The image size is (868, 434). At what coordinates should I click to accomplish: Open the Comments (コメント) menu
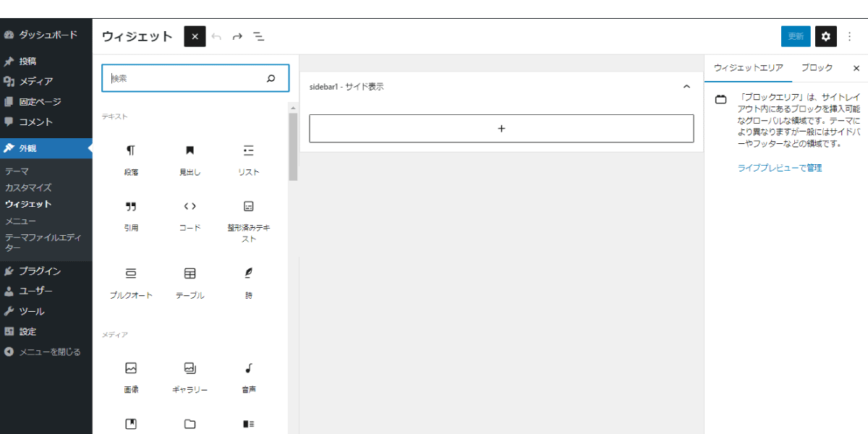click(x=46, y=122)
